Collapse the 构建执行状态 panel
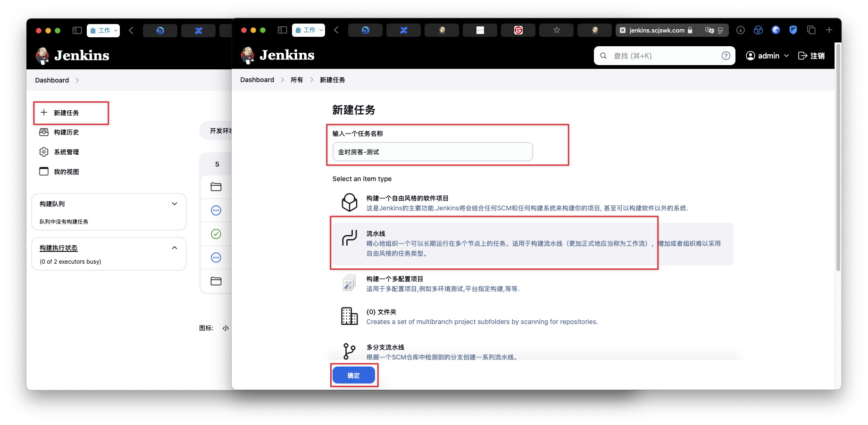The image size is (868, 425). [x=175, y=248]
